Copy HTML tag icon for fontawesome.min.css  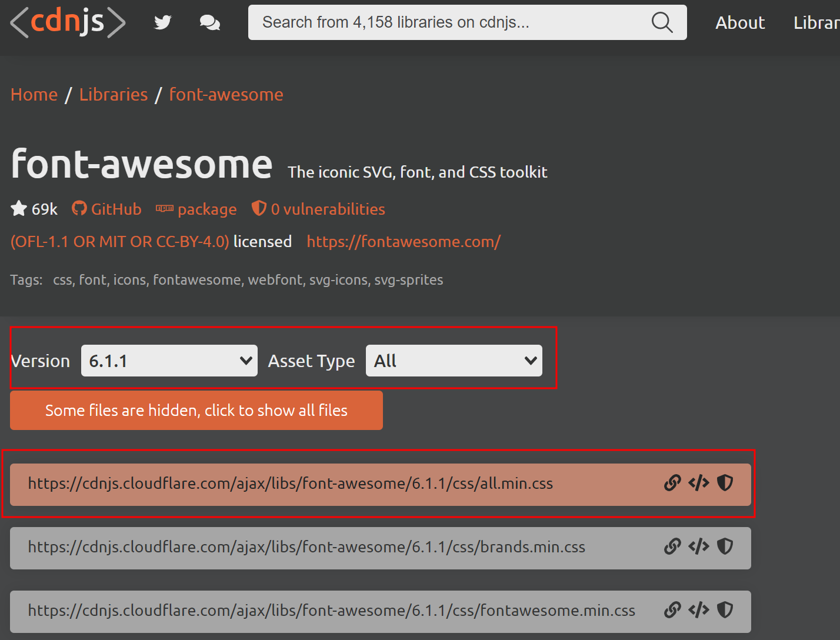699,610
